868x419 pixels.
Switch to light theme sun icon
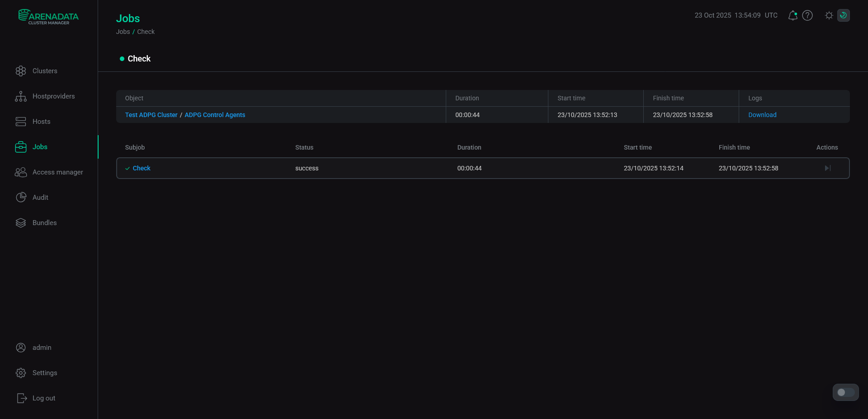point(829,15)
